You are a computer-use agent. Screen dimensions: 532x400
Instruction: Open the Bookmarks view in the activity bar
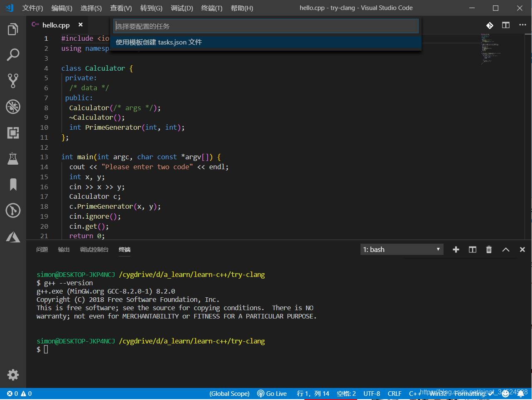(13, 185)
